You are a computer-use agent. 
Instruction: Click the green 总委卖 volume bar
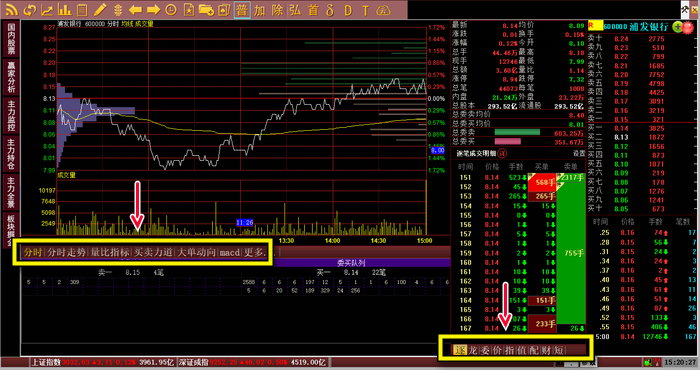(x=517, y=133)
